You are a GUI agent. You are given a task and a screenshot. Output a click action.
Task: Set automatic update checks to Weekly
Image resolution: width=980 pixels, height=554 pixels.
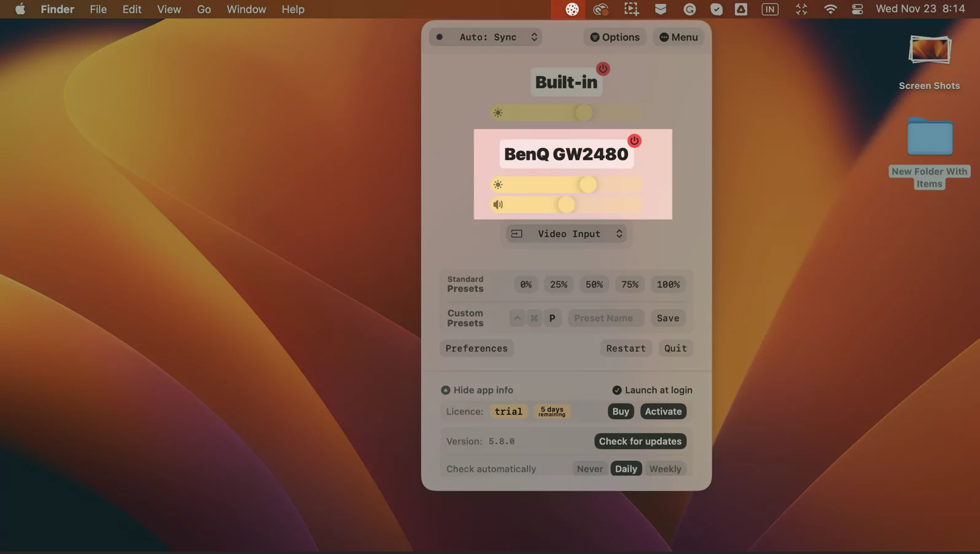click(665, 469)
